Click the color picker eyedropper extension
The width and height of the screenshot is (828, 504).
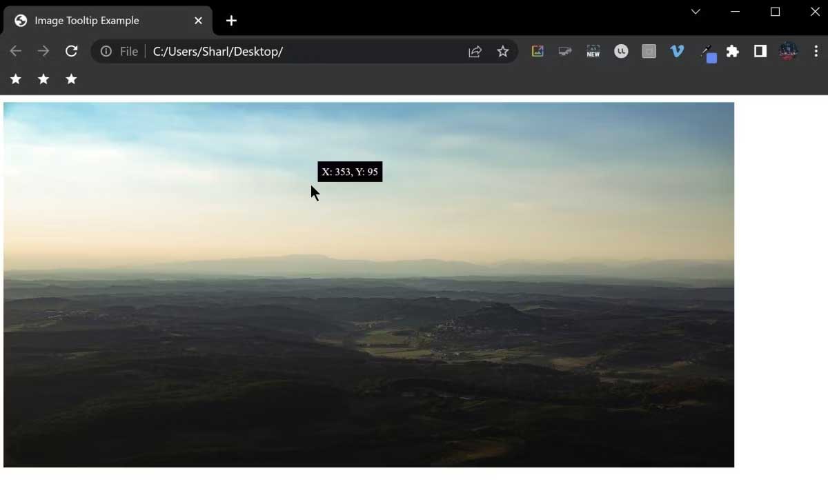pos(707,52)
